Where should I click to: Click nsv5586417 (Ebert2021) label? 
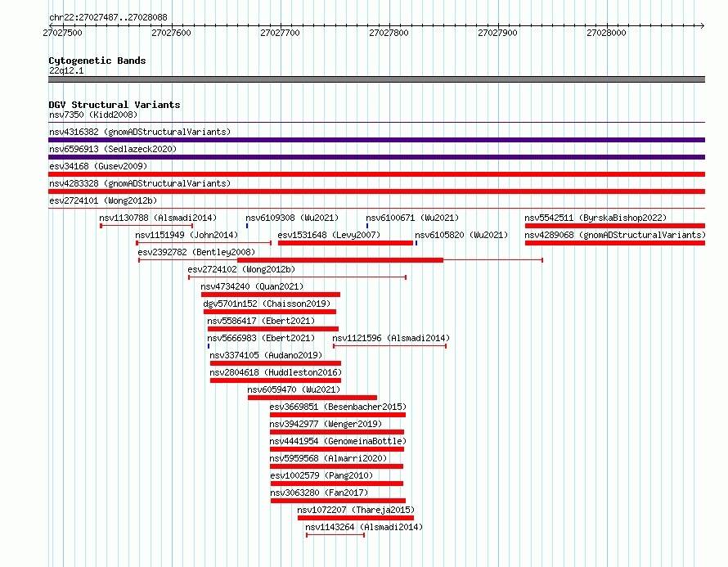(x=261, y=321)
